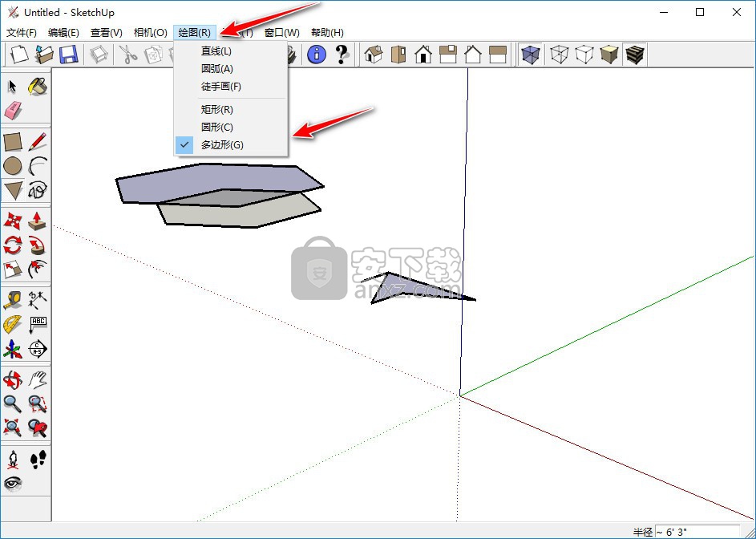Close the open 绘图(R) menu
Viewport: 756px width, 539px height.
[x=195, y=32]
